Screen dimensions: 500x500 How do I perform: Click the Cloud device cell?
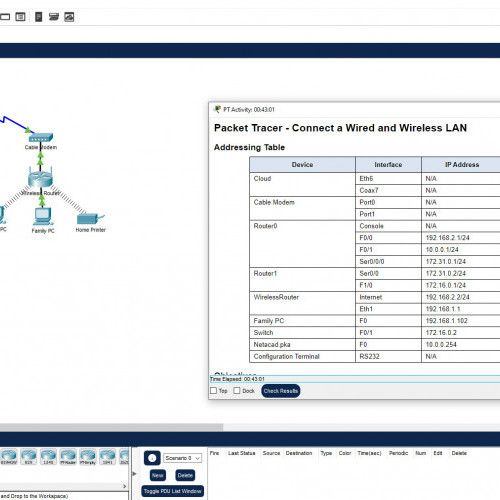tap(302, 184)
